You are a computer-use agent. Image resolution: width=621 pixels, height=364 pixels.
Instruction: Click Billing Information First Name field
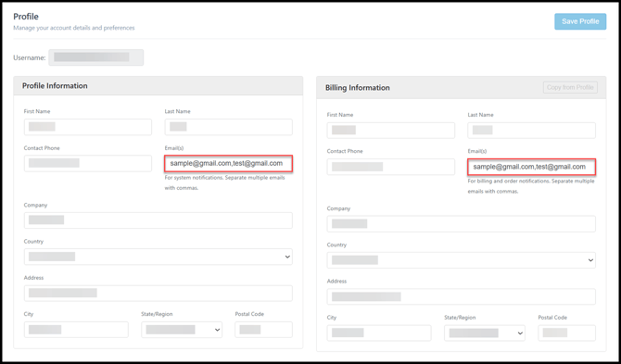click(x=391, y=131)
